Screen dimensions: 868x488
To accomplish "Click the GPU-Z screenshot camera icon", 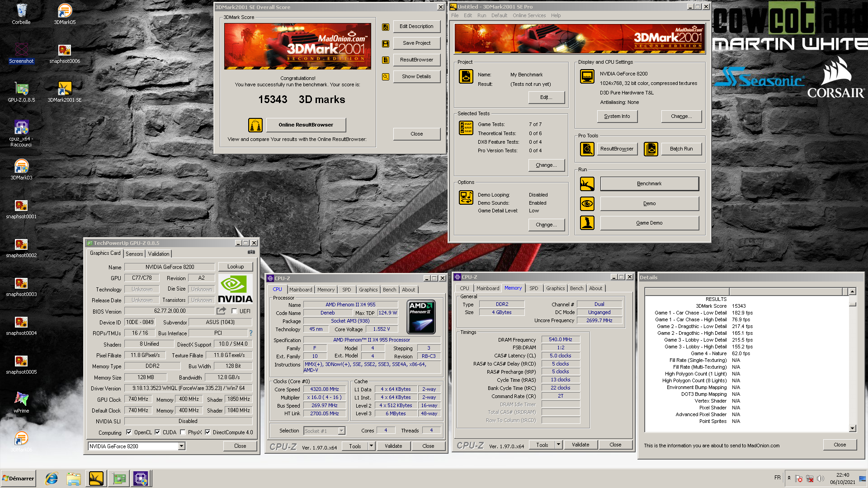I will [251, 252].
